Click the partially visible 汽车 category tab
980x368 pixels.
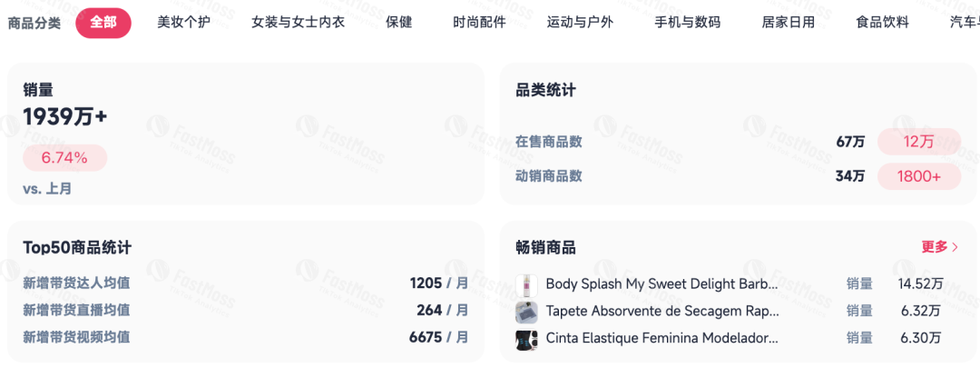[x=964, y=22]
